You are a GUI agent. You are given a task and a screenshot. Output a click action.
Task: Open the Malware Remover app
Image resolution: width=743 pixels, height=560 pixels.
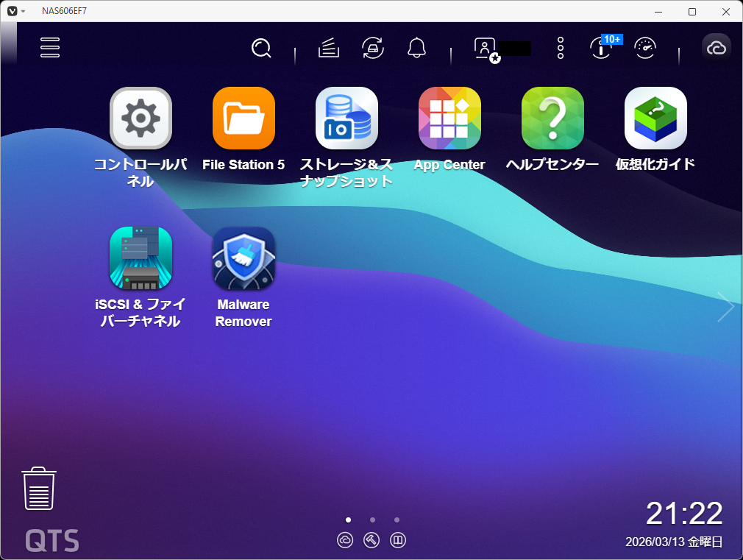243,258
